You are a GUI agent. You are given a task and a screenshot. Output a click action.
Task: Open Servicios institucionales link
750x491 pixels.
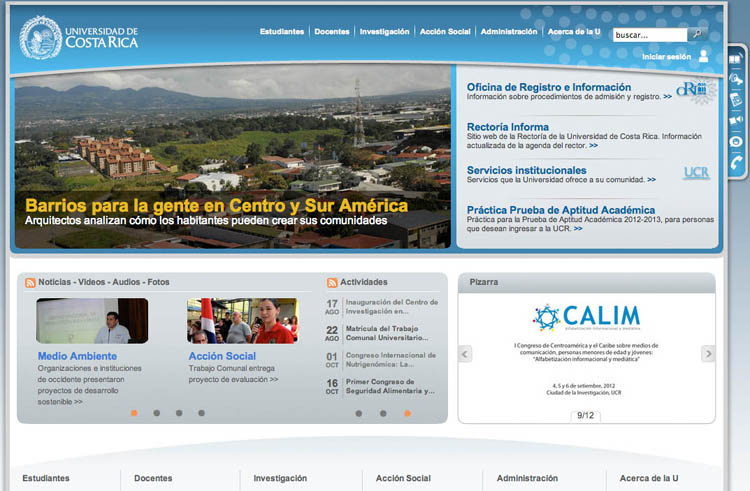(526, 170)
